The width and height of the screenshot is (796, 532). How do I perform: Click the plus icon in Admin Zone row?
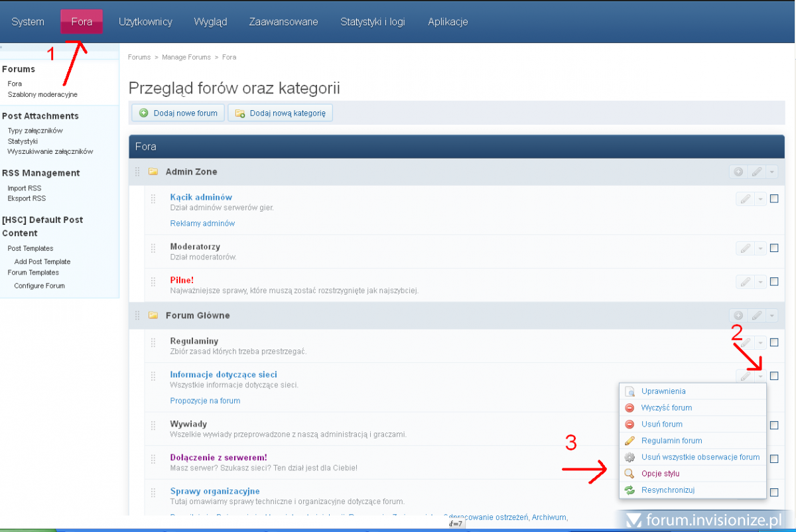click(738, 172)
